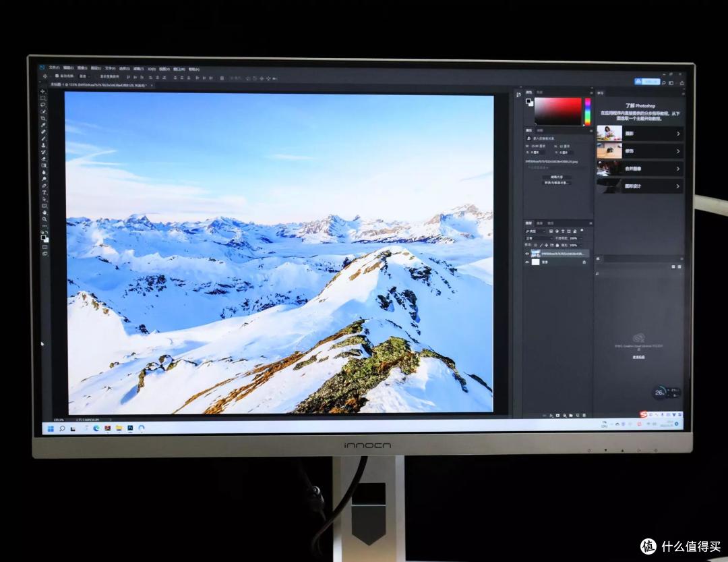Select the Move tool in the toolbox

[43, 91]
